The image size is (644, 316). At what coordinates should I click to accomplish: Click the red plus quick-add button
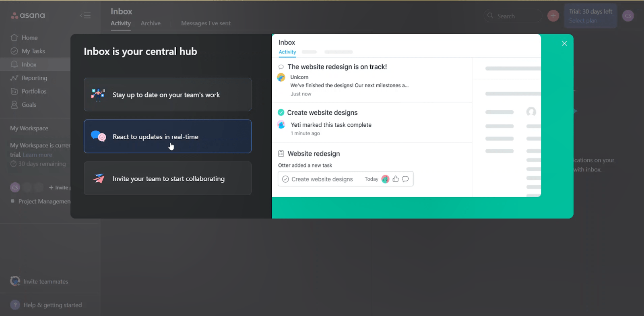click(x=553, y=16)
